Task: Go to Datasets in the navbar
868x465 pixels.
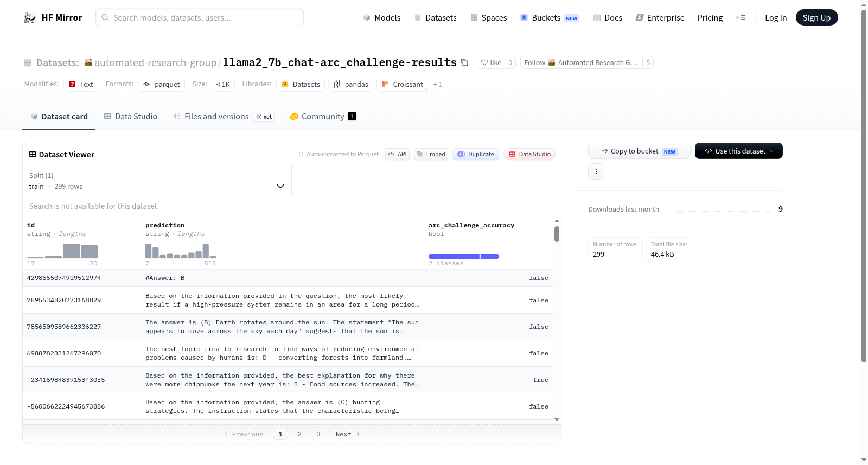Action: tap(436, 18)
